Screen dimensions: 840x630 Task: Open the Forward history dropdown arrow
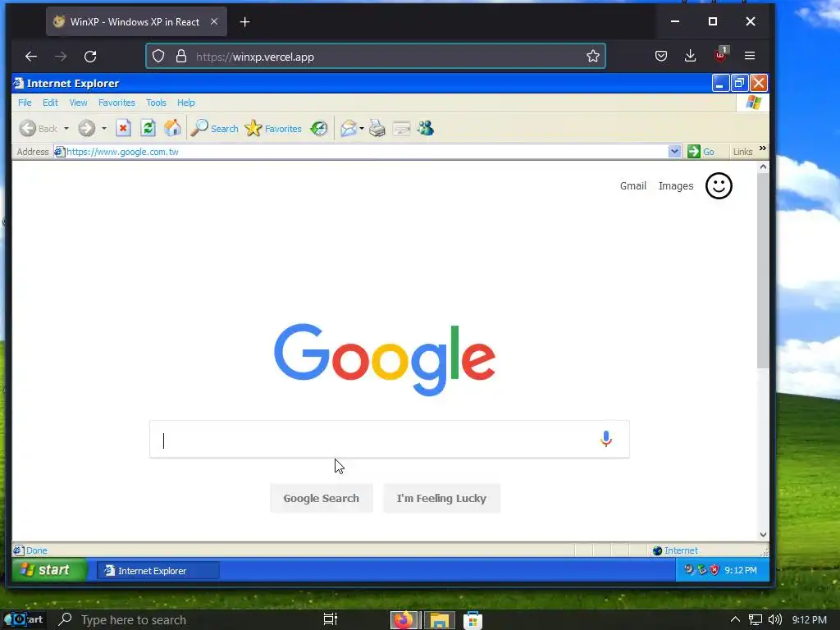coord(104,129)
